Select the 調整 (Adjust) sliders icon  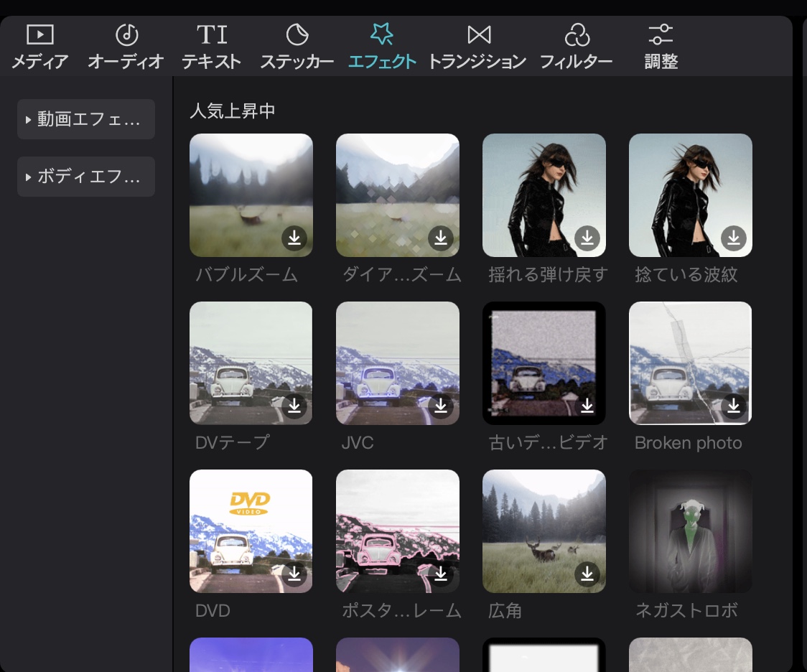(x=660, y=45)
